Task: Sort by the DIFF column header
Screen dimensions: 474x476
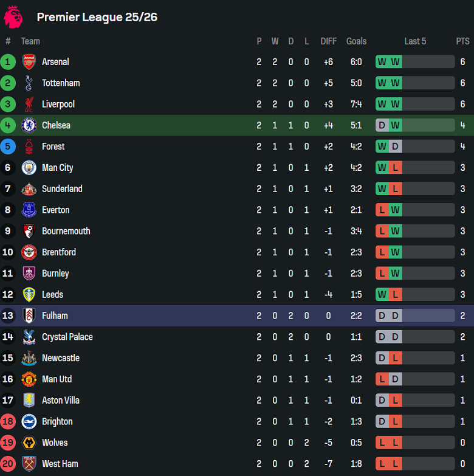Action: click(328, 41)
